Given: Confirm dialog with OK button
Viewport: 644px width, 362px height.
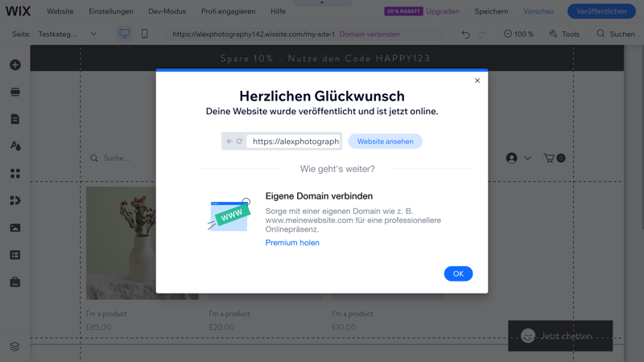Looking at the screenshot, I should pos(458,274).
